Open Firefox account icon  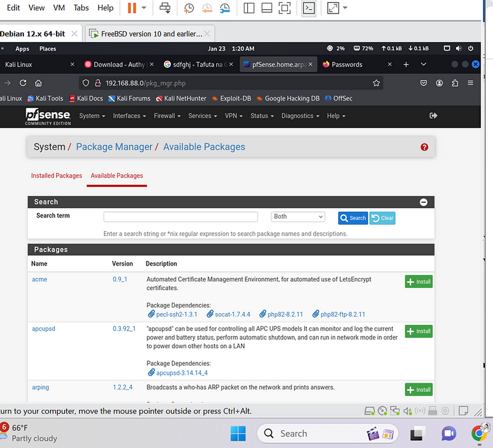click(x=439, y=83)
